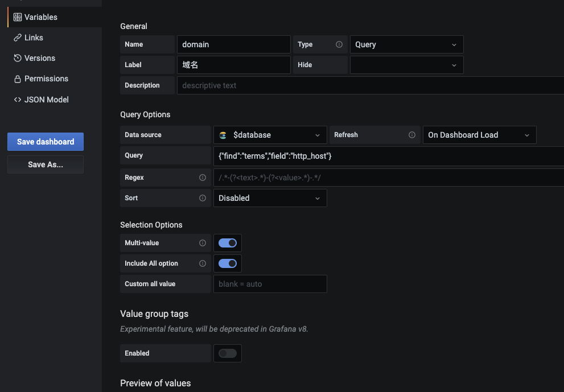Click the Save dashboard button

click(45, 141)
